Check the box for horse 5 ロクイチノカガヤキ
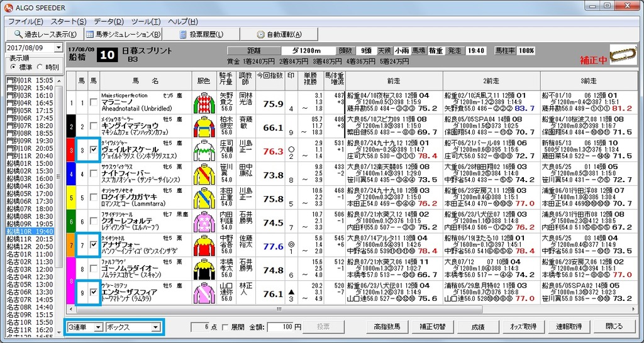Viewport: 644px width, 343px height. pos(94,198)
